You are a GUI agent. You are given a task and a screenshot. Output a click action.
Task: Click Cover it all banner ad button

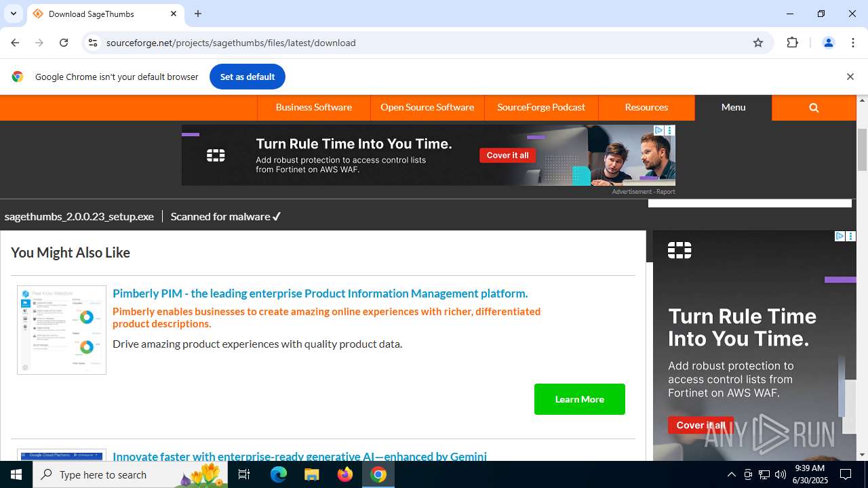(507, 155)
